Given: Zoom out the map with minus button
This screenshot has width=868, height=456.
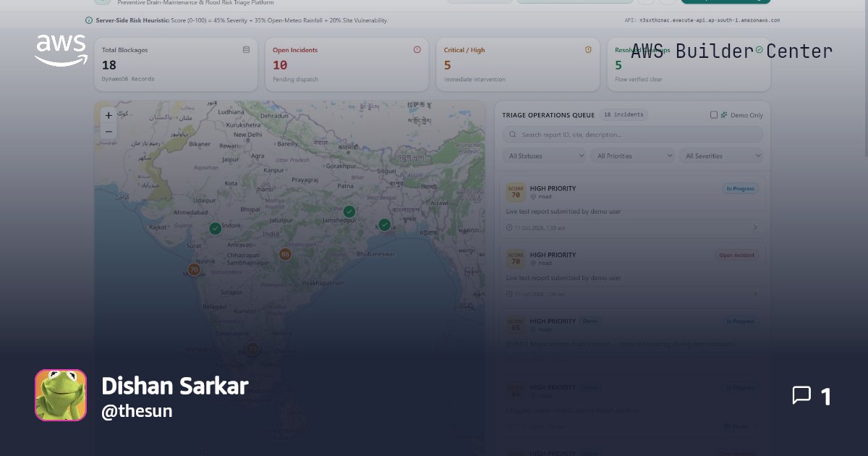Looking at the screenshot, I should (x=109, y=132).
